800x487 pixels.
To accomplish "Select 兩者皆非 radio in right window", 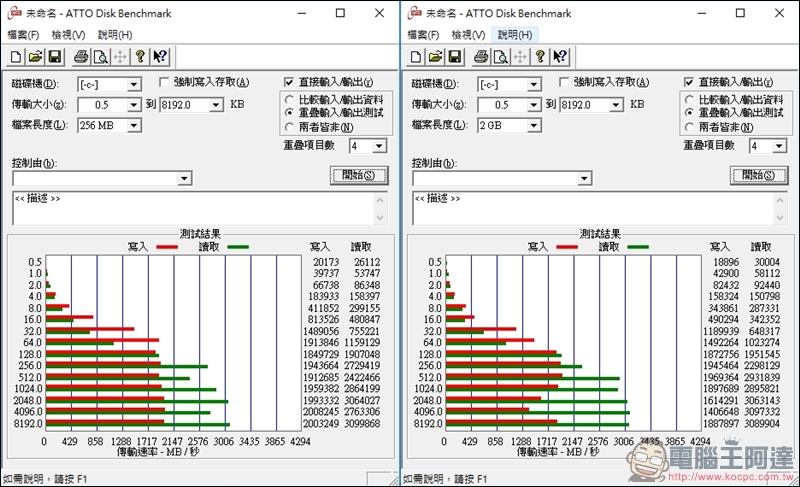I will click(x=689, y=127).
